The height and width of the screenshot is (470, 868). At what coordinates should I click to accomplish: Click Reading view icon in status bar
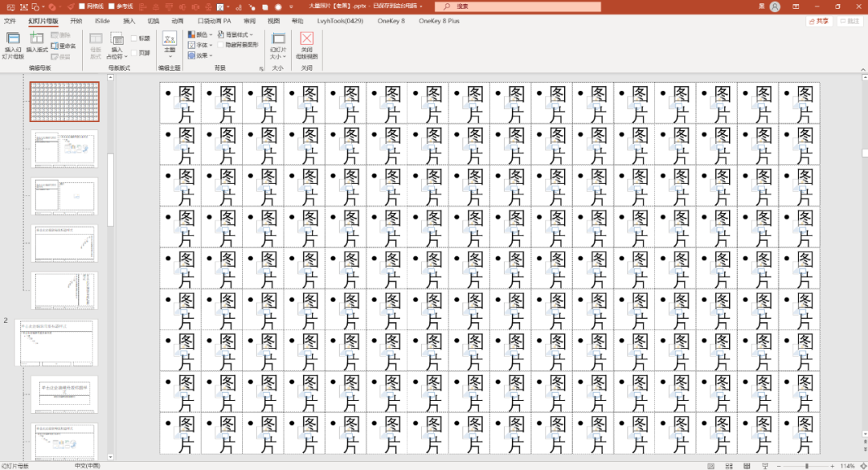point(747,466)
